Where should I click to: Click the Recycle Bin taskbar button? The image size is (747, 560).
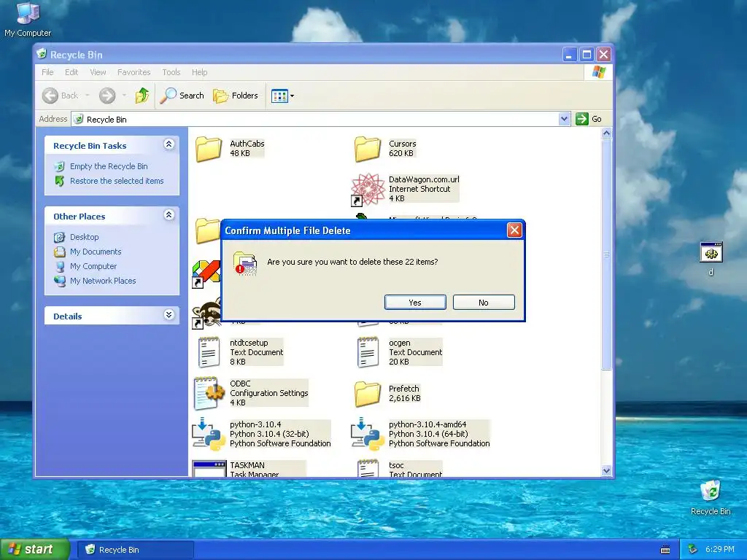[x=136, y=550]
